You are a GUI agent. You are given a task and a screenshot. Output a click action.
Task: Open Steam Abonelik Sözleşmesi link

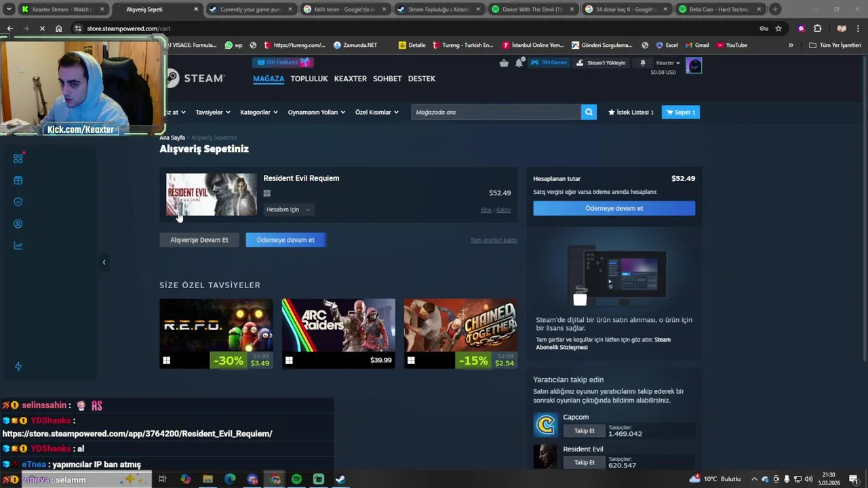click(x=603, y=344)
